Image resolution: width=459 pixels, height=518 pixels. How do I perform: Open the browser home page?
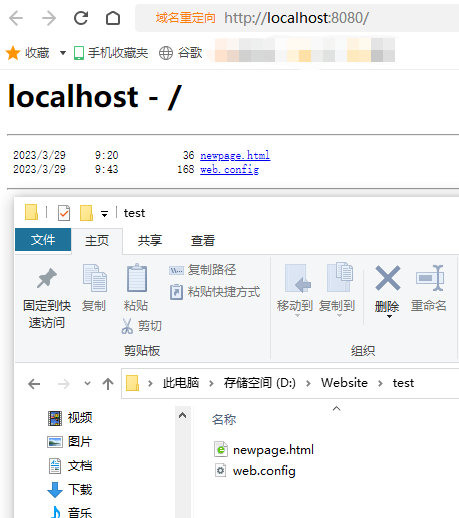113,18
